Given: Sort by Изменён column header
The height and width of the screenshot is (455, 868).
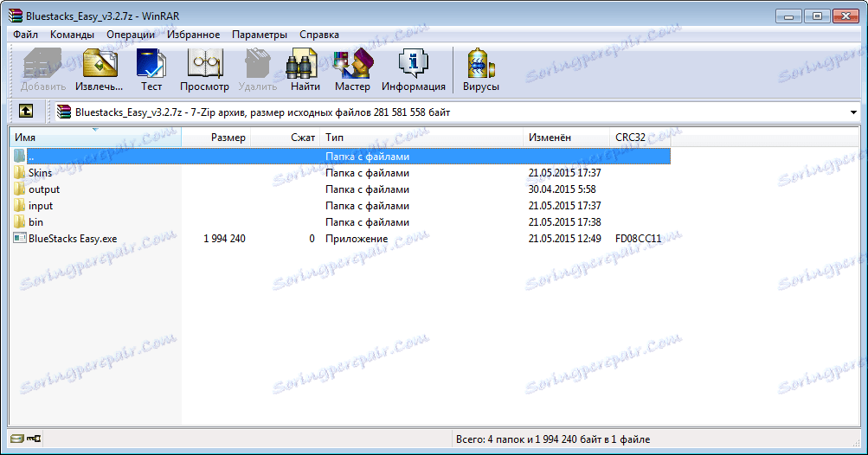Looking at the screenshot, I should 566,138.
